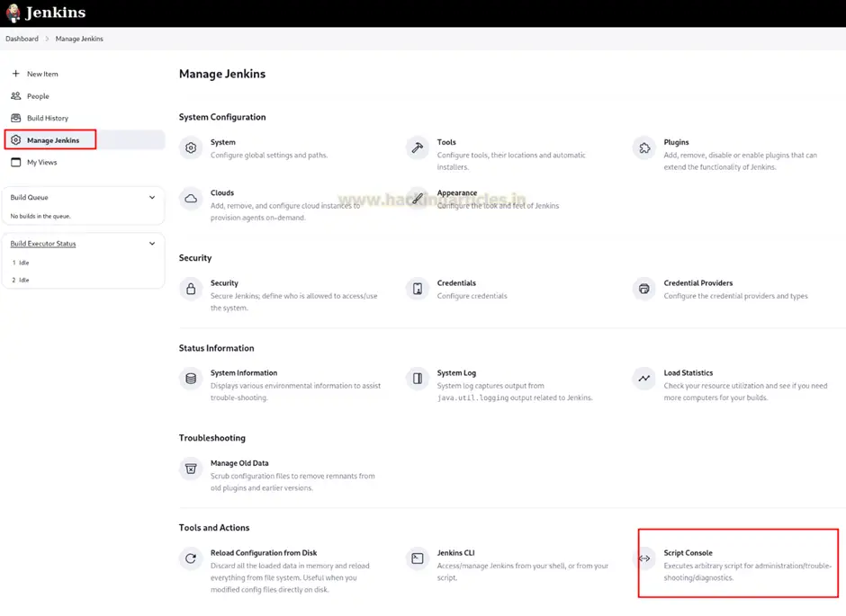This screenshot has width=846, height=616.
Task: Click the 'Status Information' section heading
Action: [x=216, y=348]
